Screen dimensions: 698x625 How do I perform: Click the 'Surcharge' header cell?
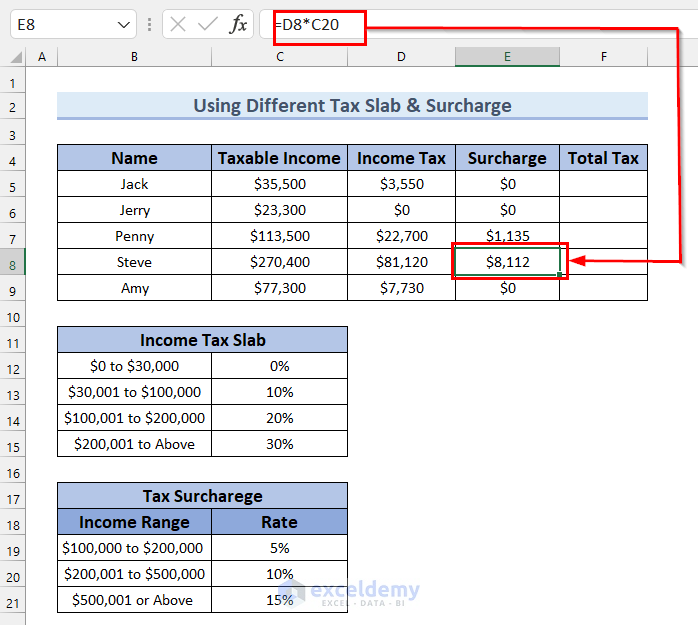click(507, 158)
